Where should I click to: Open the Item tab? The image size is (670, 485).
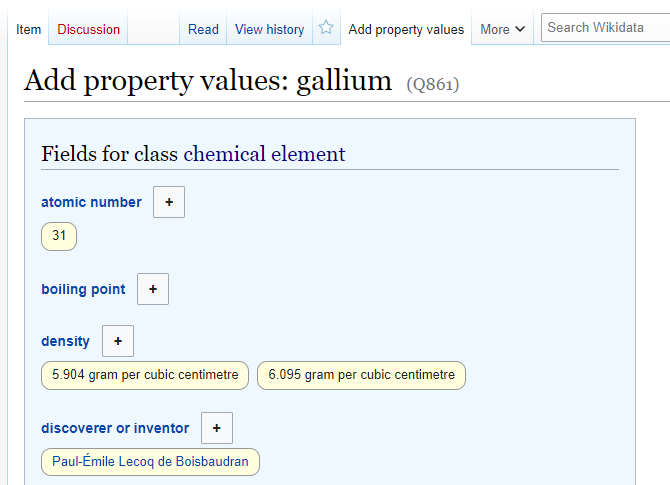coord(29,29)
